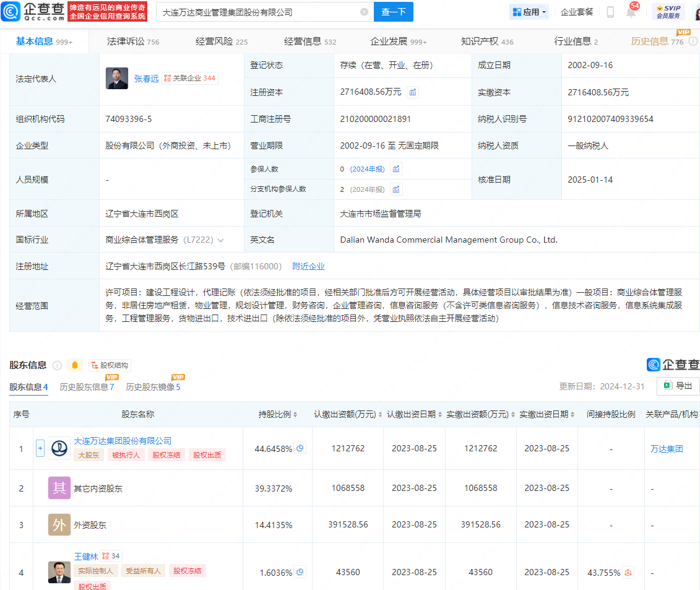Click the orange bell icon beside 股东信息
The width and height of the screenshot is (700, 590).
(74, 365)
